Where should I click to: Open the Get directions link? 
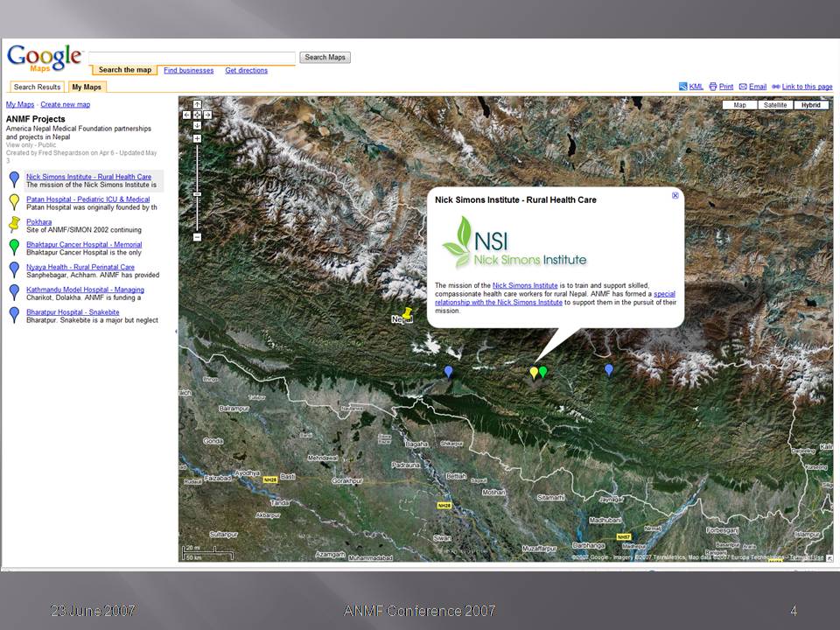(x=246, y=70)
